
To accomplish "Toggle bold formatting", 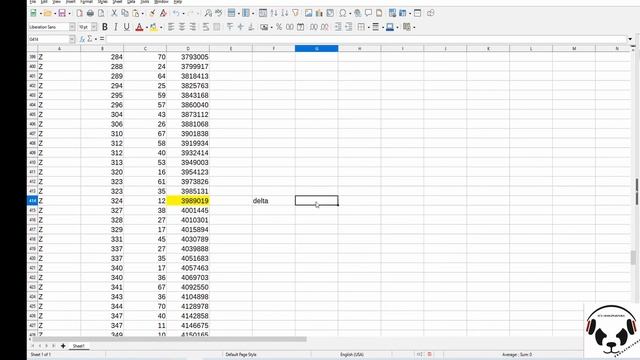I will coord(105,27).
